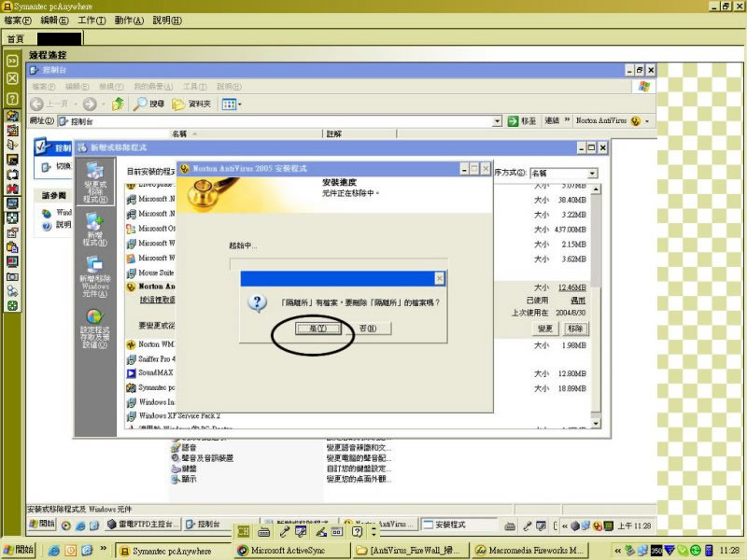
Task: Open the Control Panel address bar dropdown
Action: (498, 121)
